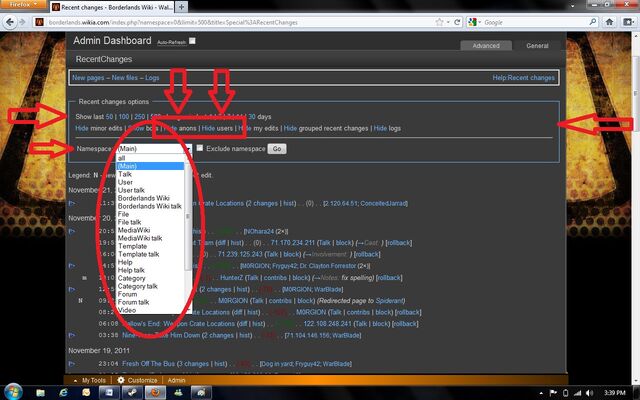This screenshot has height=400, width=640.
Task: Pick 'Template talk' from the namespace list
Action: pos(150,254)
